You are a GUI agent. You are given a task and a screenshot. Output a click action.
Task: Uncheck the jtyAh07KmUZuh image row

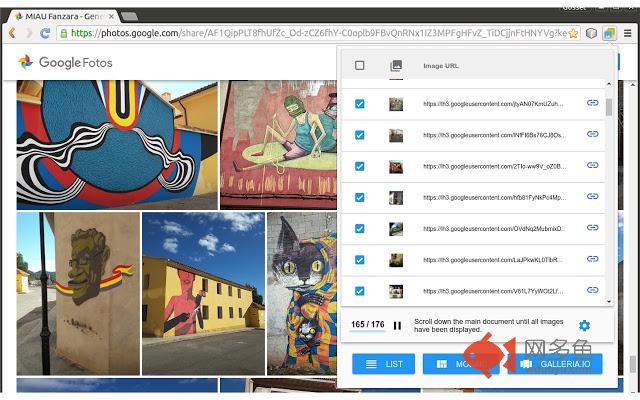tap(360, 104)
